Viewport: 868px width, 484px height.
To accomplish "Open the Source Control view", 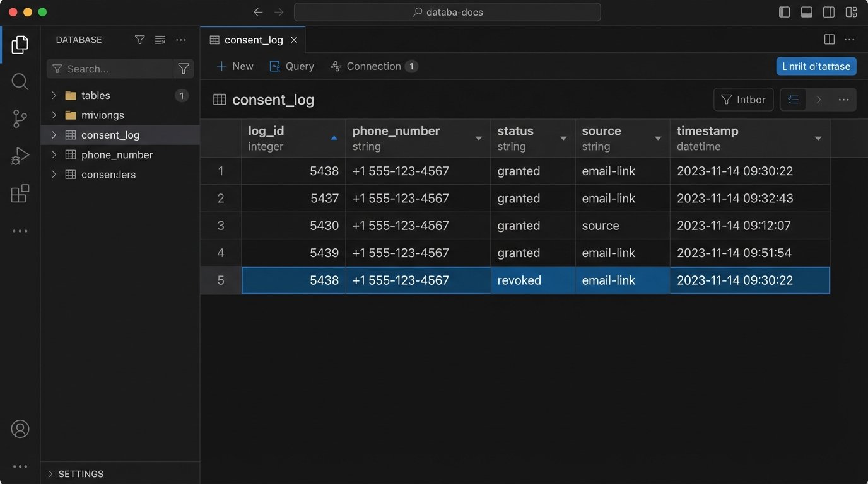I will click(x=20, y=118).
